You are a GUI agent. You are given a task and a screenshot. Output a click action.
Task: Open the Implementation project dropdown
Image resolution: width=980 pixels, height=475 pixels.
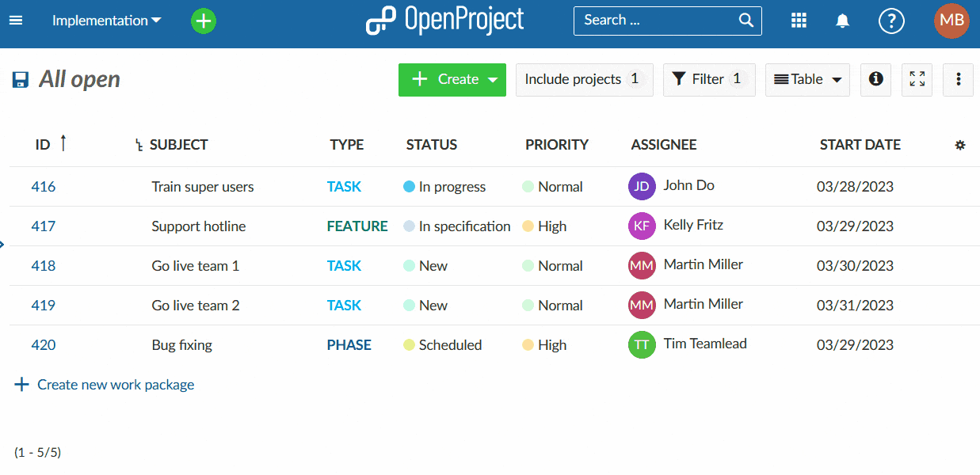tap(107, 21)
